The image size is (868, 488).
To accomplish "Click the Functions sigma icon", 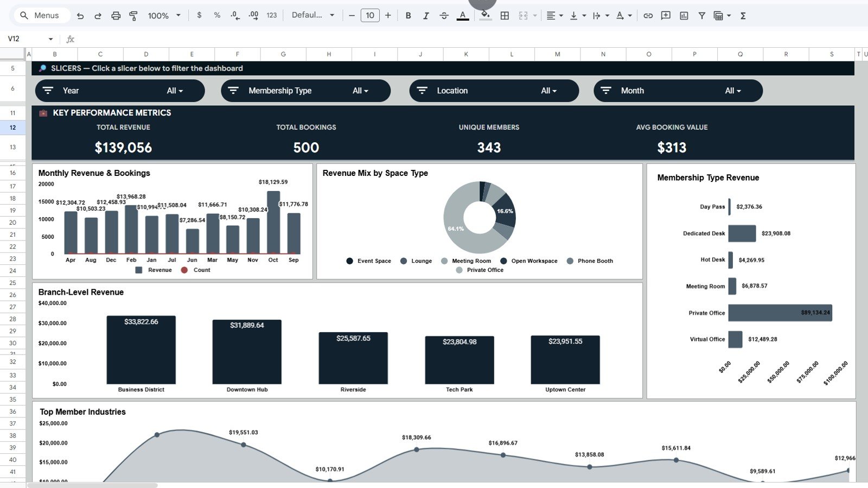I will [x=743, y=15].
